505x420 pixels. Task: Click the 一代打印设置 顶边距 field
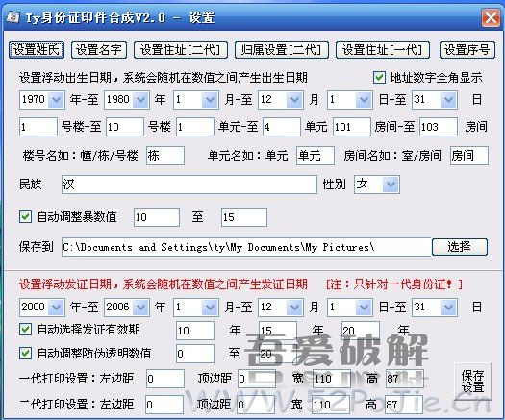tap(257, 379)
